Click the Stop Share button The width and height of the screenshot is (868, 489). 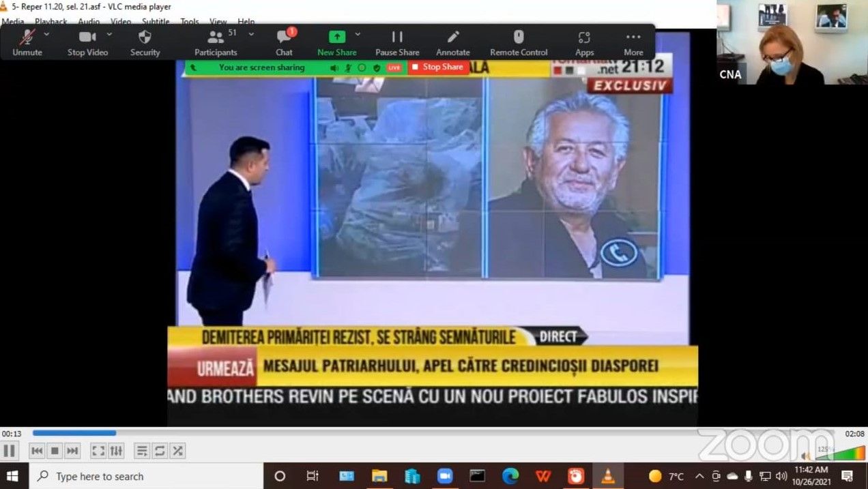point(437,67)
